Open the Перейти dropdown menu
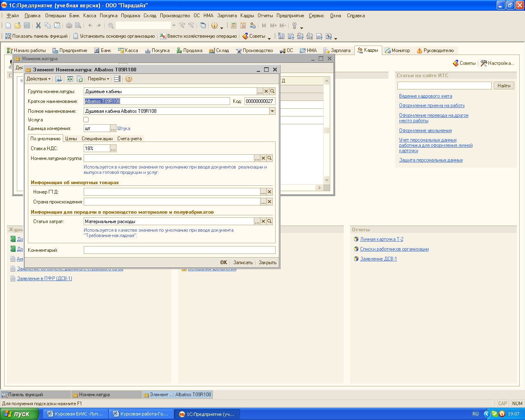Viewport: 525px width, 420px height. coord(98,79)
